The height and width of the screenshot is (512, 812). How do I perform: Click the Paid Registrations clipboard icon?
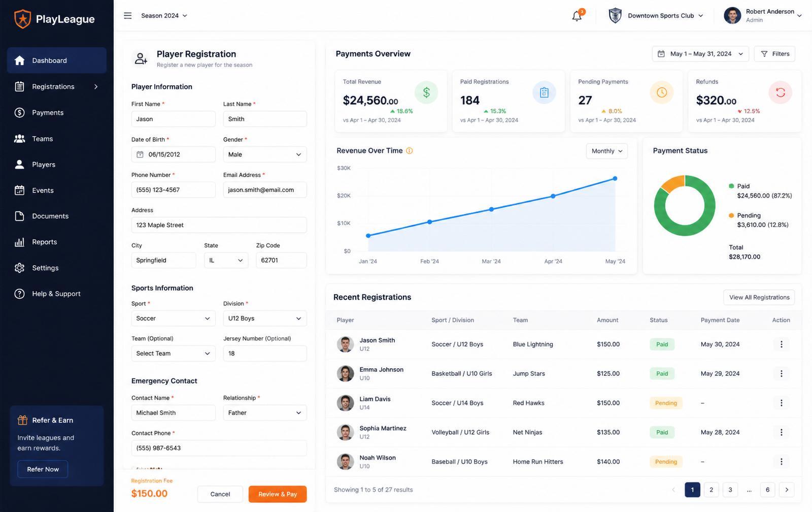[x=544, y=92]
